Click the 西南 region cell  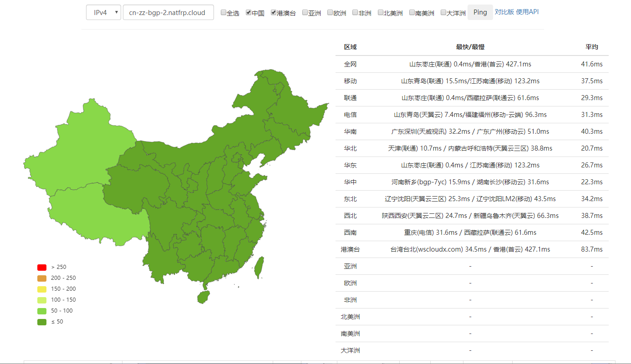pyautogui.click(x=351, y=233)
